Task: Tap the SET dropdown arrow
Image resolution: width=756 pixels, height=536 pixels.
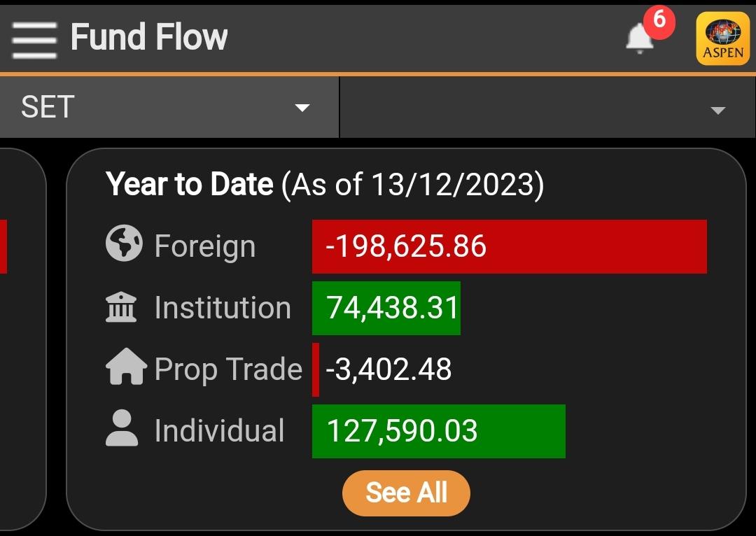Action: tap(302, 108)
